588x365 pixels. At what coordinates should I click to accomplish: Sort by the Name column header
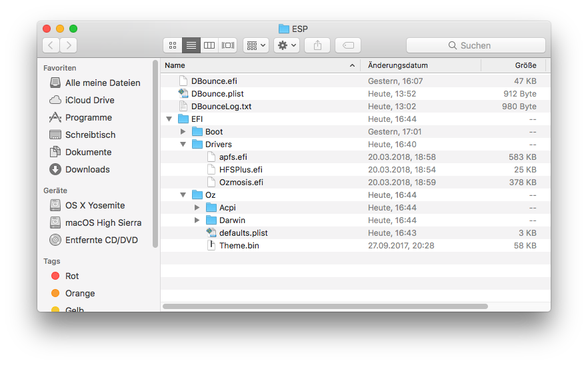260,65
